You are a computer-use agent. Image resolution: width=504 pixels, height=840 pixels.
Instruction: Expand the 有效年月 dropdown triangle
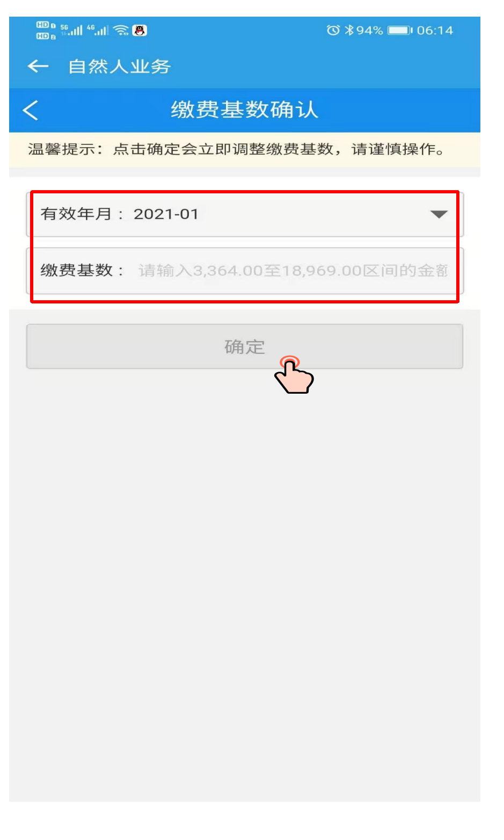pos(439,214)
